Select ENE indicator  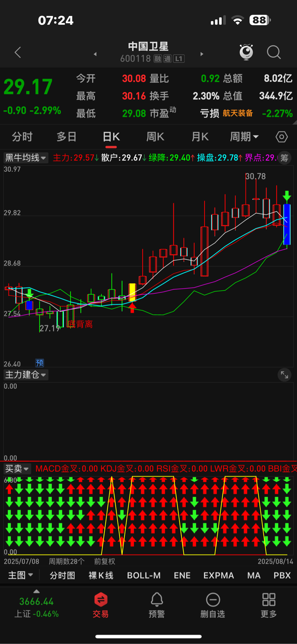coord(182,576)
